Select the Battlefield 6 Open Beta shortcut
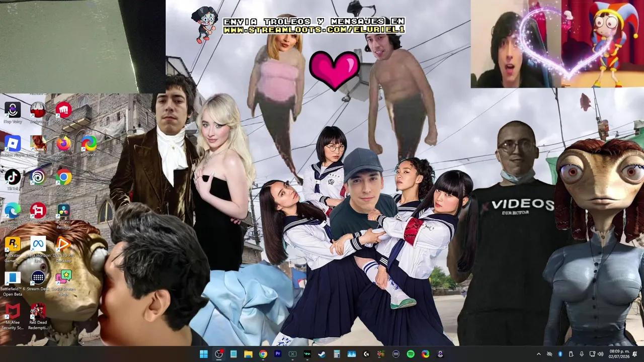Viewport: 644px width, 362px height. (13, 284)
